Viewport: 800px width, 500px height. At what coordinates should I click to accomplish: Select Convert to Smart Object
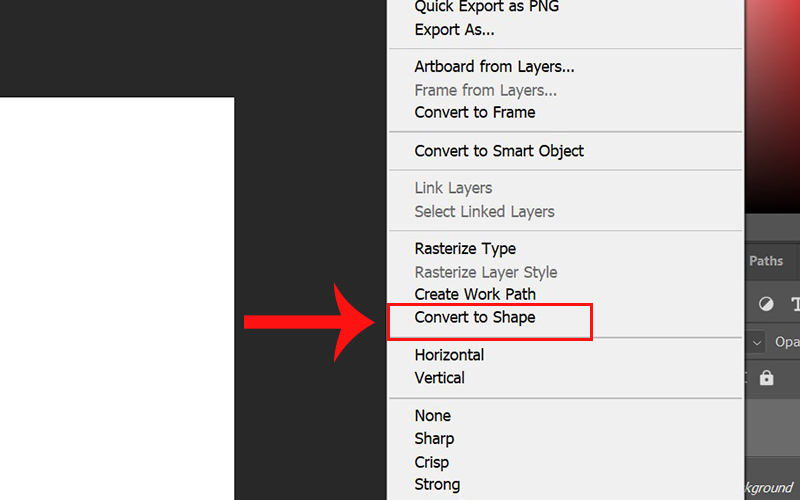pyautogui.click(x=499, y=151)
